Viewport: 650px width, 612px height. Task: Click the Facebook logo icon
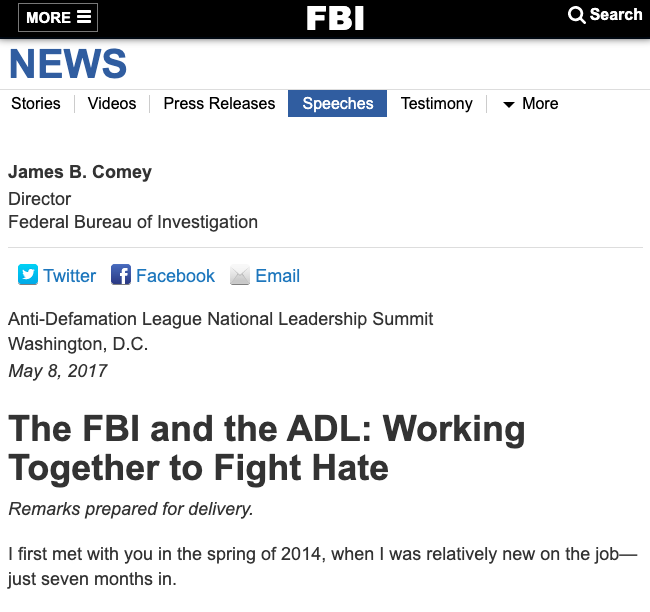coord(121,276)
